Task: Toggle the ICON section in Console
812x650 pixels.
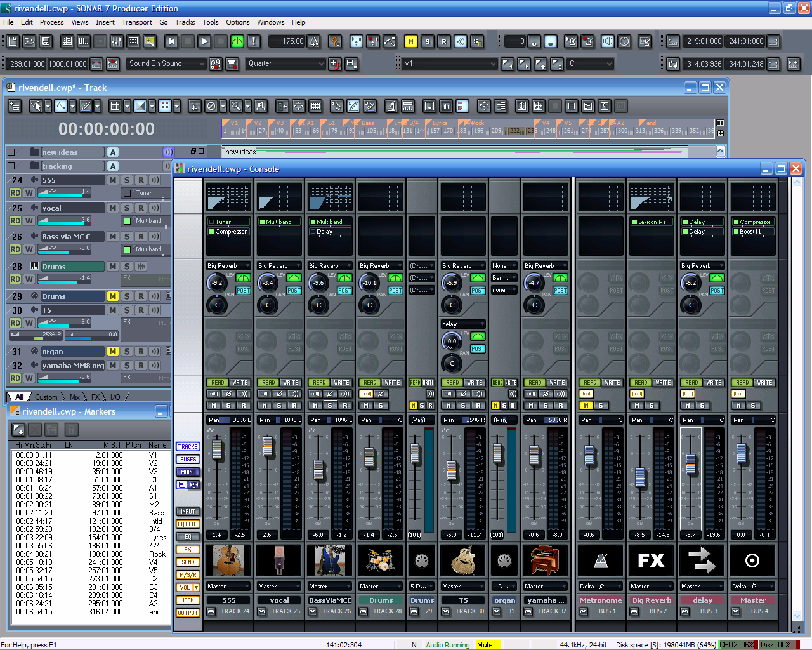Action: (x=188, y=600)
